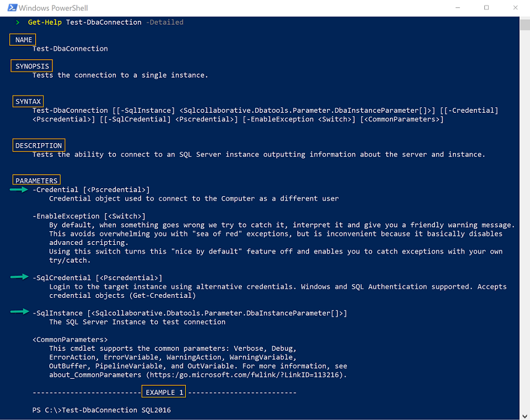Image resolution: width=530 pixels, height=420 pixels.
Task: Click the line starting 'Tests the ability to connect'
Action: click(x=259, y=154)
